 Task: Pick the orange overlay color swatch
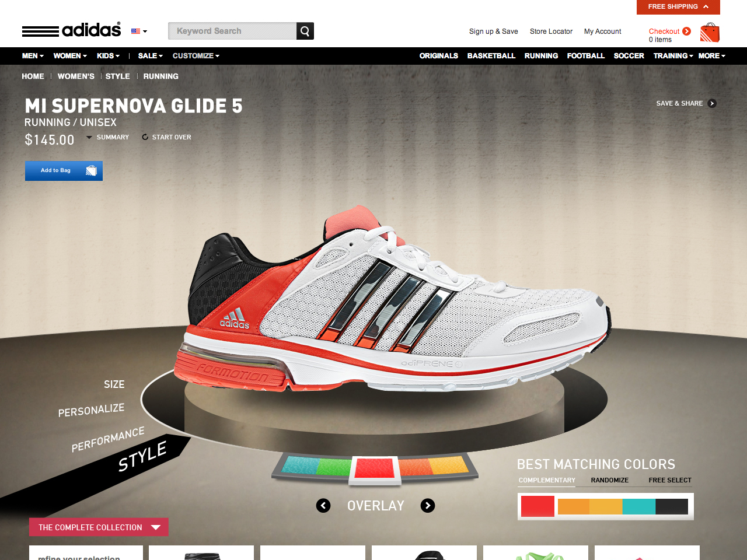click(416, 466)
